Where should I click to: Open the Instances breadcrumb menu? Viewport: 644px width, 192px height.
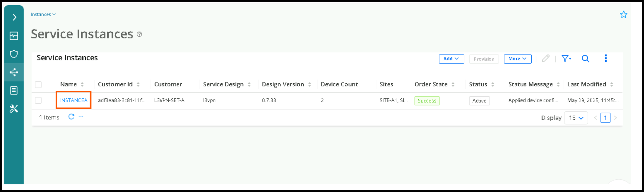pos(43,15)
